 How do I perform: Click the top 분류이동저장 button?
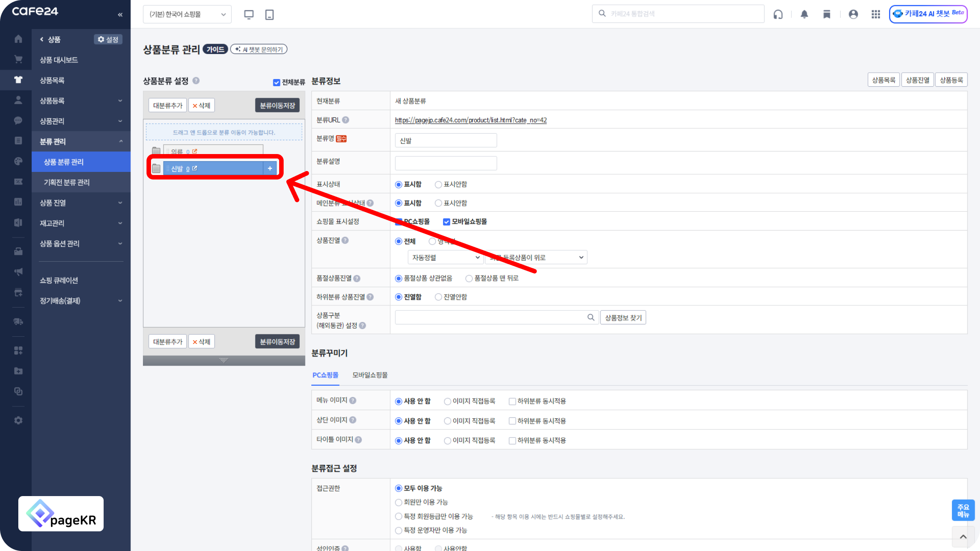pyautogui.click(x=277, y=105)
